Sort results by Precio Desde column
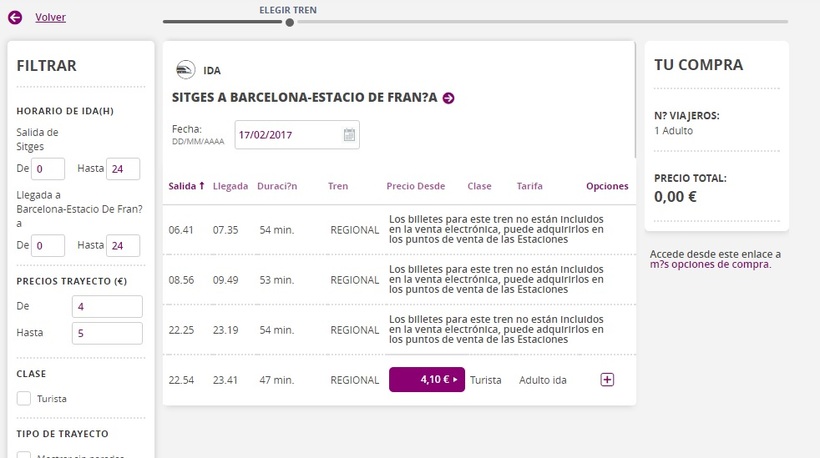The image size is (820, 458). click(x=415, y=186)
